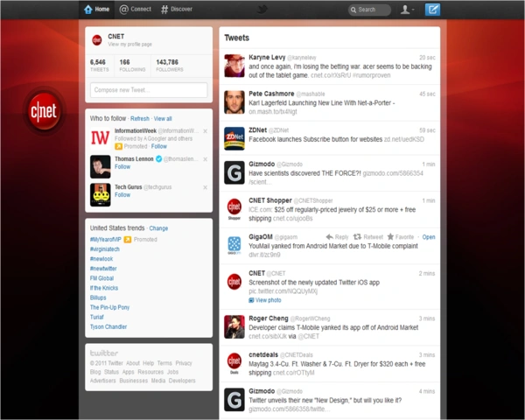Open footer Developers link

tap(182, 381)
